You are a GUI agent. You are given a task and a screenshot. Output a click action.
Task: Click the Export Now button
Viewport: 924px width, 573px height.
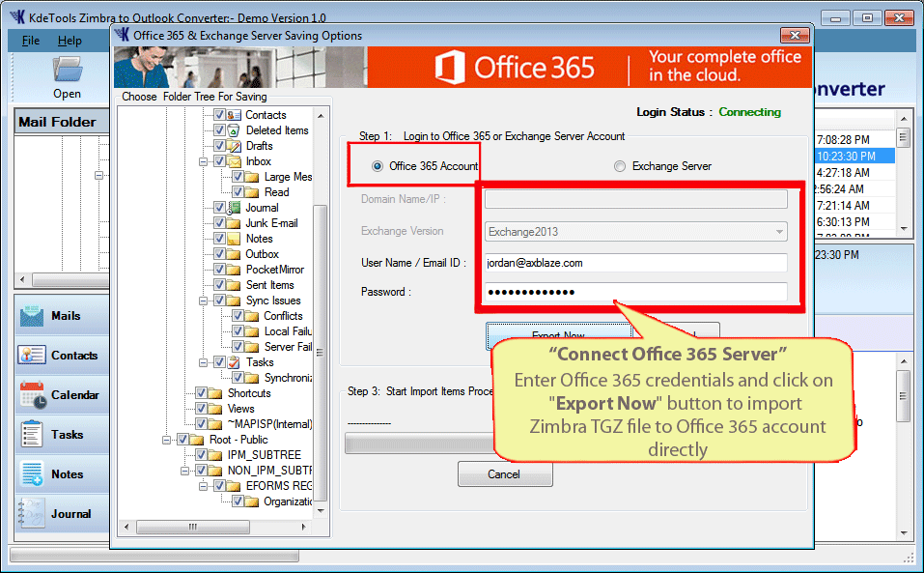[558, 335]
